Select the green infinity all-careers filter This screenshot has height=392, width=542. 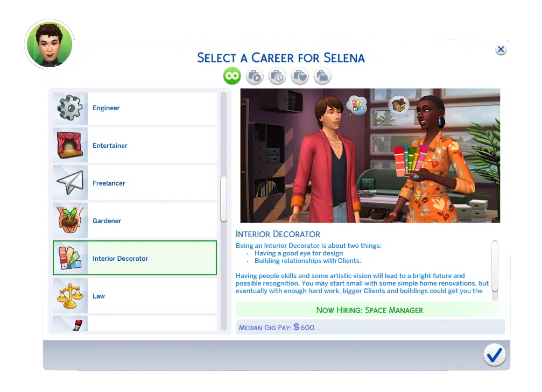[232, 76]
